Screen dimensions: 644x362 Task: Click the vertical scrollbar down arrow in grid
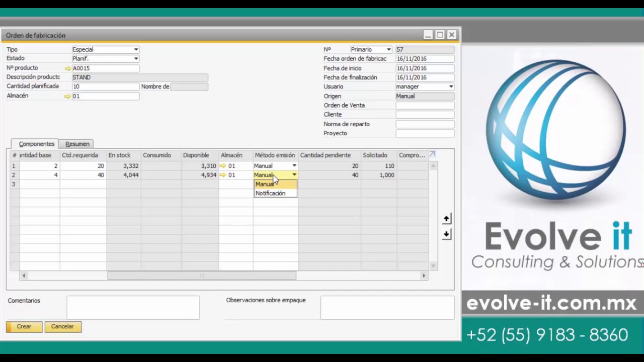(x=433, y=265)
